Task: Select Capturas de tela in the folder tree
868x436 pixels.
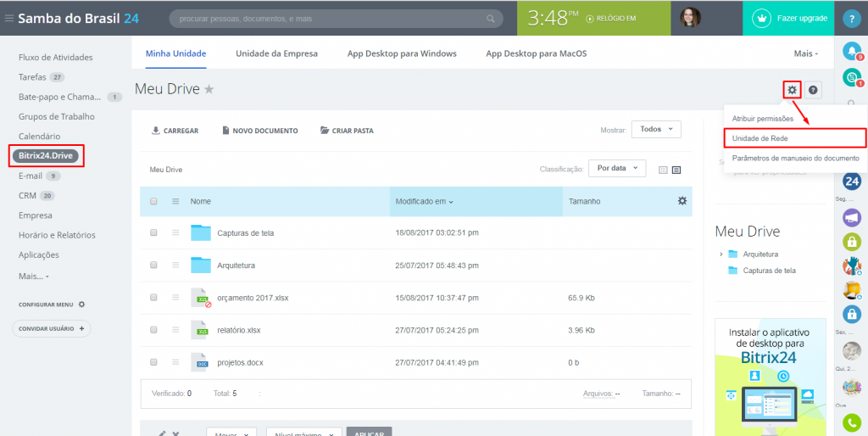Action: 770,271
